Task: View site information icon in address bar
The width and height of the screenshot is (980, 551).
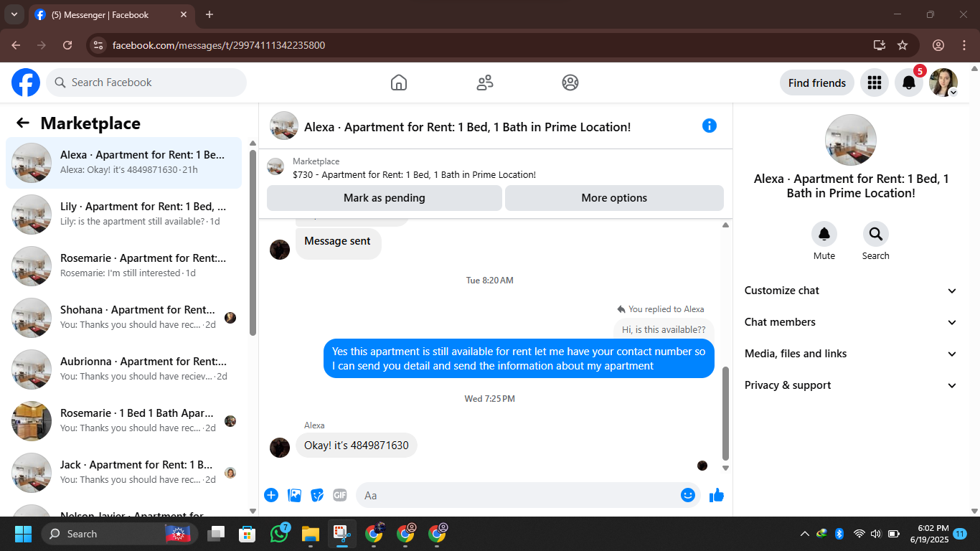Action: 98,45
